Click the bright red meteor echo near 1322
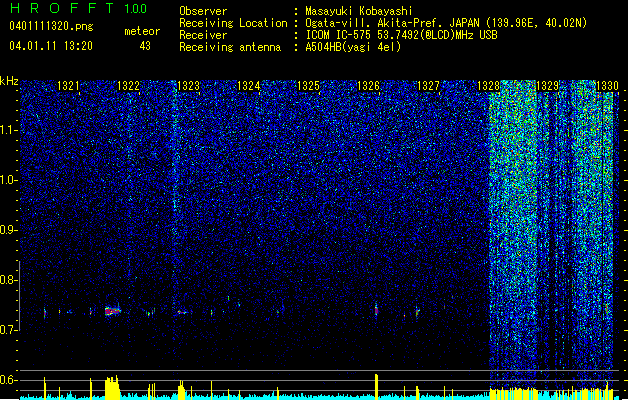 tap(113, 311)
